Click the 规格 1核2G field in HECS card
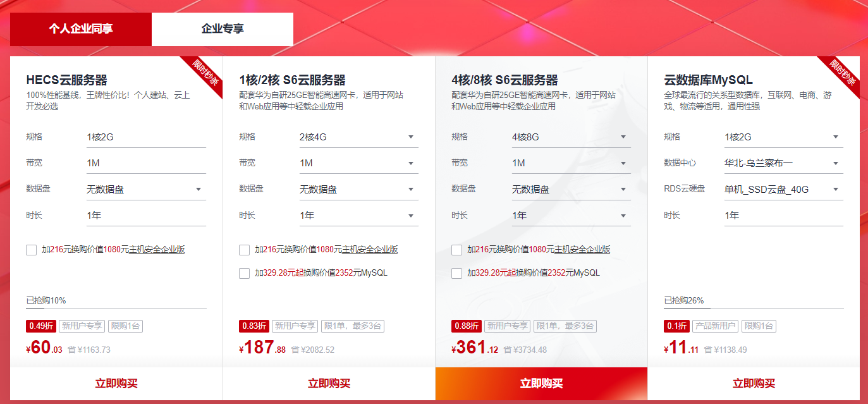 tap(146, 137)
